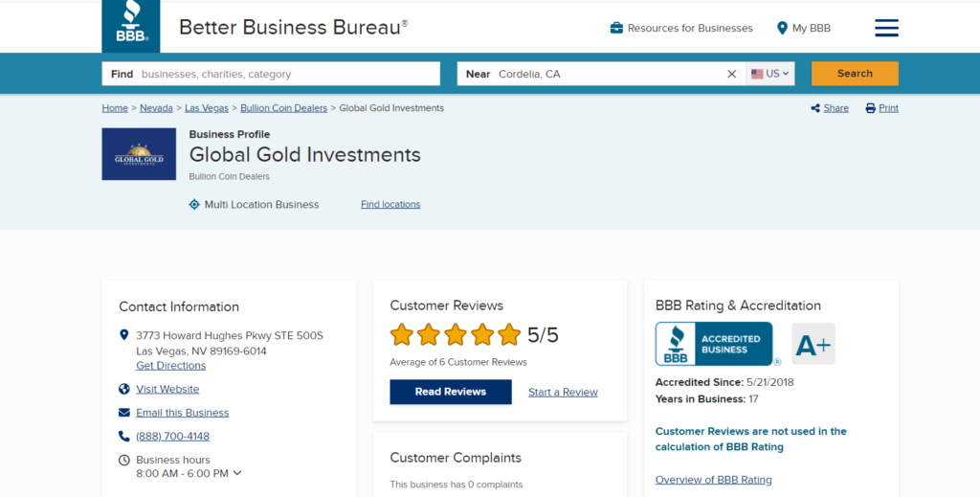Click the A+ rating badge

coord(813,344)
